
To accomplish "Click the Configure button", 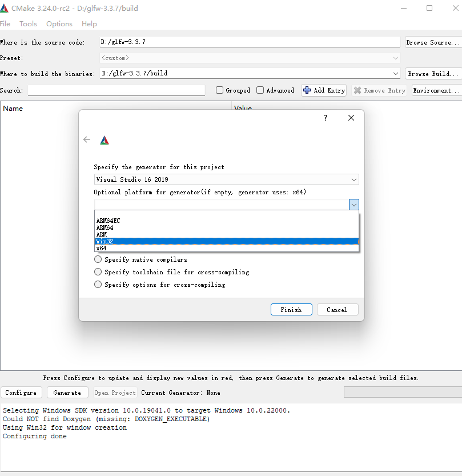I will tap(21, 393).
